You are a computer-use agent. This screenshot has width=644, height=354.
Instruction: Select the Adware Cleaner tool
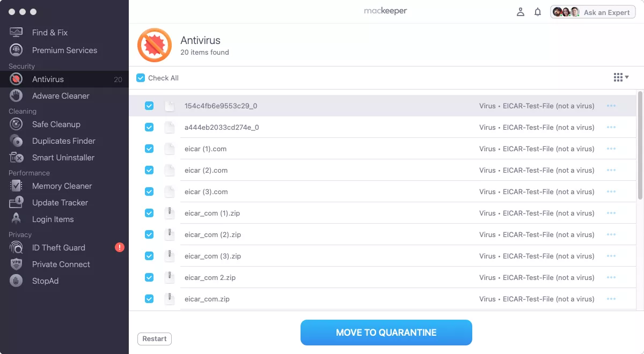59,95
